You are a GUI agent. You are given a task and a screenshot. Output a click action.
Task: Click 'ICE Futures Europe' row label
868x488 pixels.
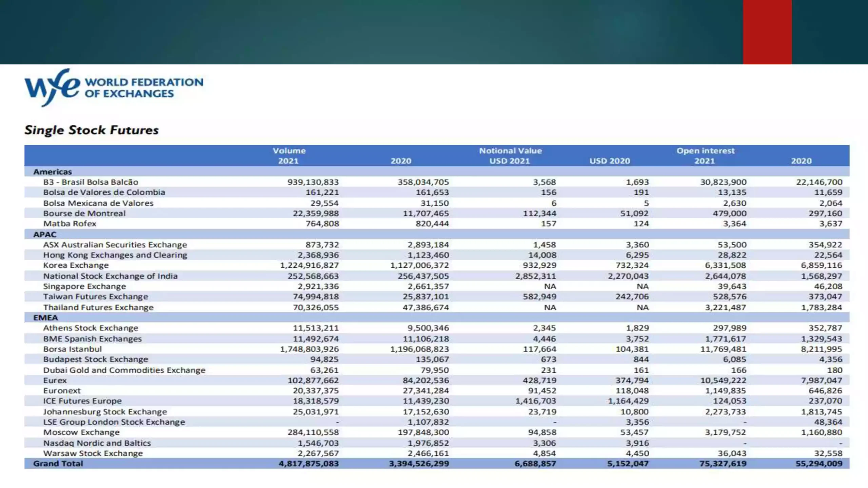pos(82,401)
